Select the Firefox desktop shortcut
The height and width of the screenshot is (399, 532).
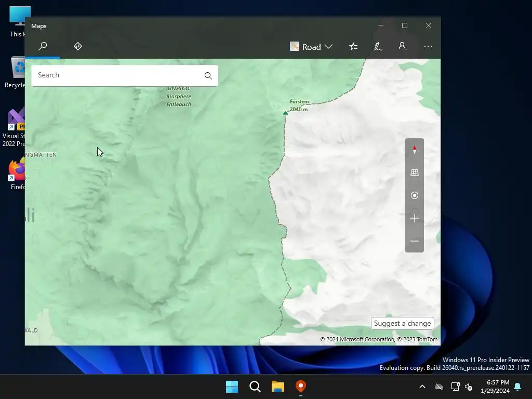[x=17, y=175]
